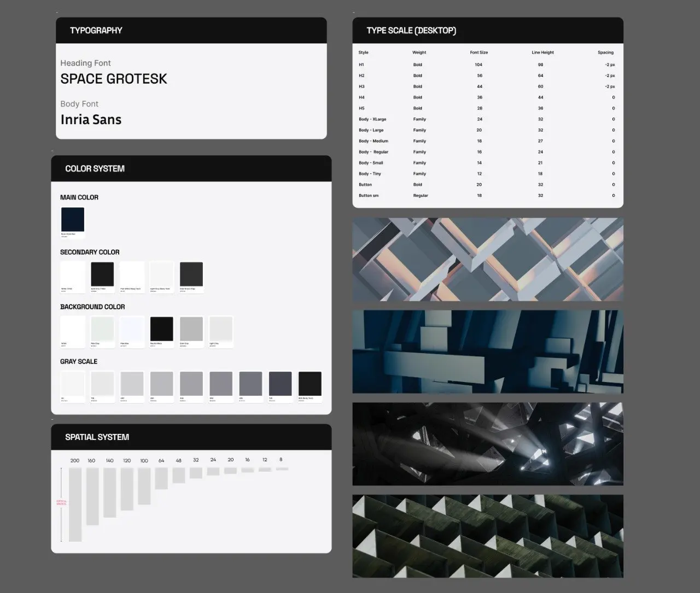This screenshot has height=593, width=700.
Task: Click the "SECONDARY COLOR" section label
Action: pos(90,252)
